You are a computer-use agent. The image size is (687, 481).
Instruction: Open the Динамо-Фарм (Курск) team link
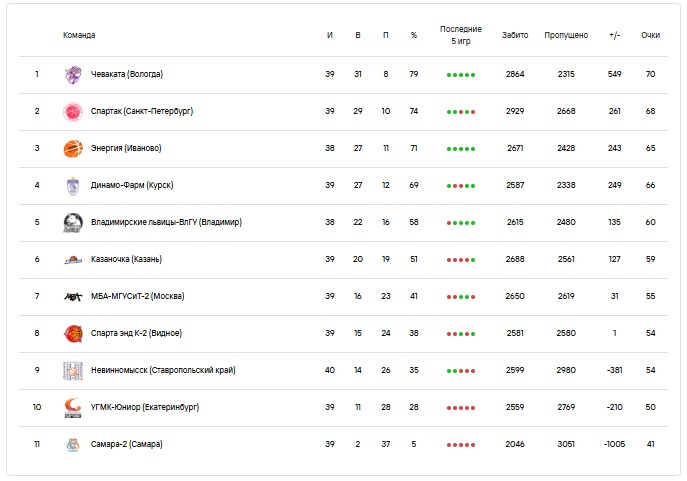click(132, 185)
